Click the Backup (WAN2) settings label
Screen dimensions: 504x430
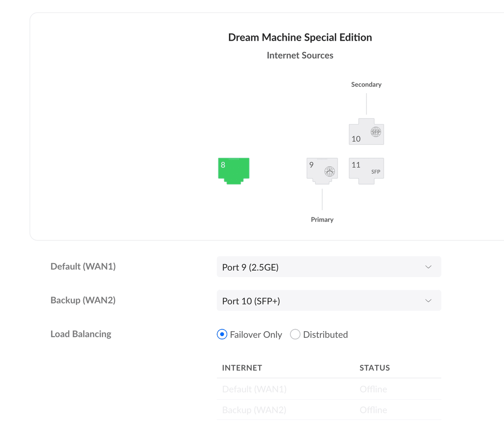(83, 300)
